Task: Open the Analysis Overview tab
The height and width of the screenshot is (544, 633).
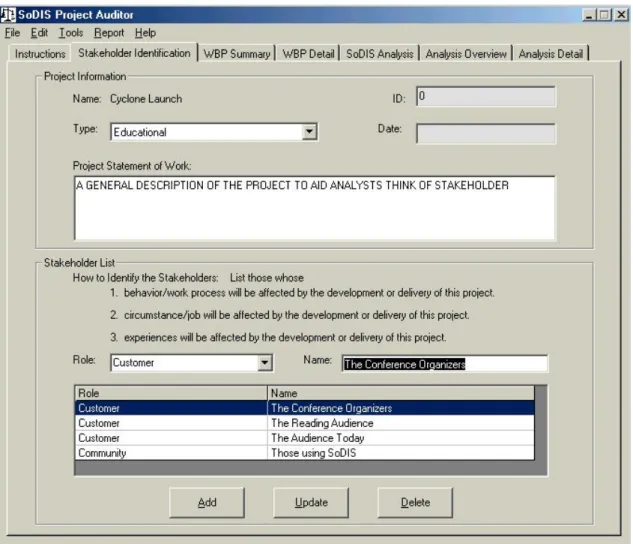Action: tap(466, 54)
